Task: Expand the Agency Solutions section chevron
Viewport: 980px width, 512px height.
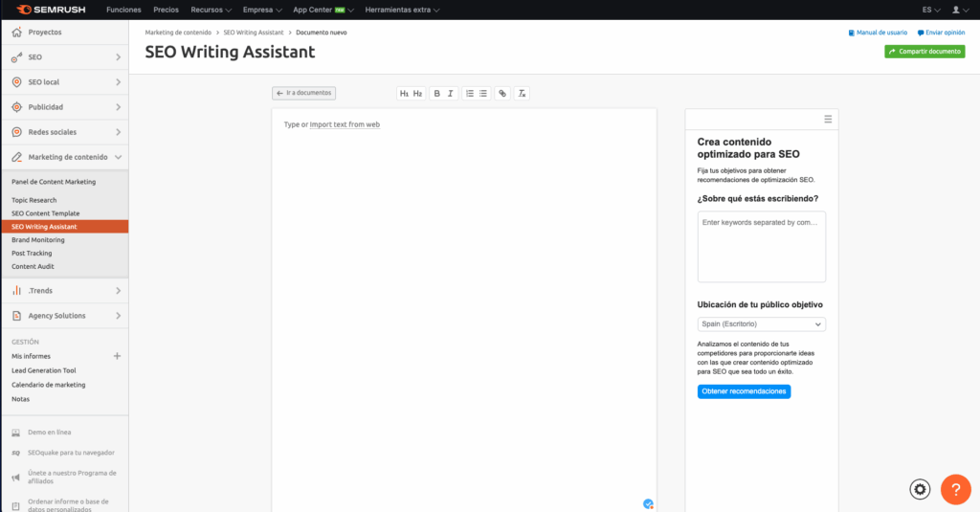Action: pos(118,316)
